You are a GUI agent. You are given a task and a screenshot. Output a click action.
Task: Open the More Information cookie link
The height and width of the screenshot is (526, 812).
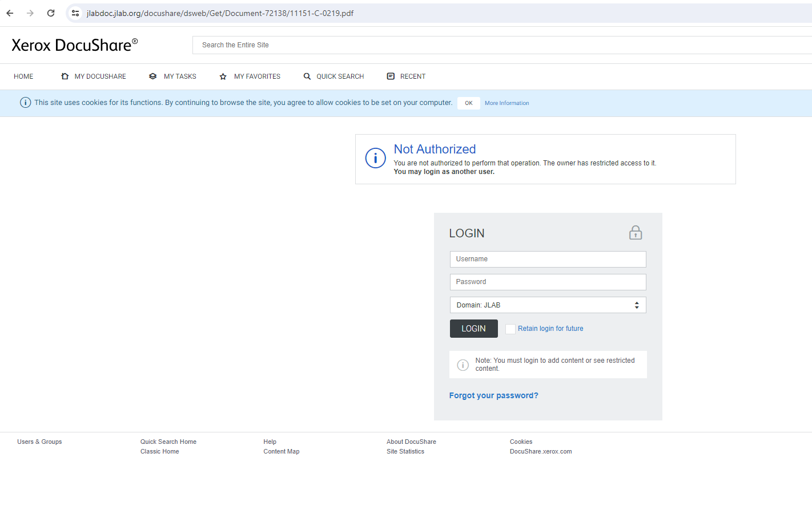(507, 103)
